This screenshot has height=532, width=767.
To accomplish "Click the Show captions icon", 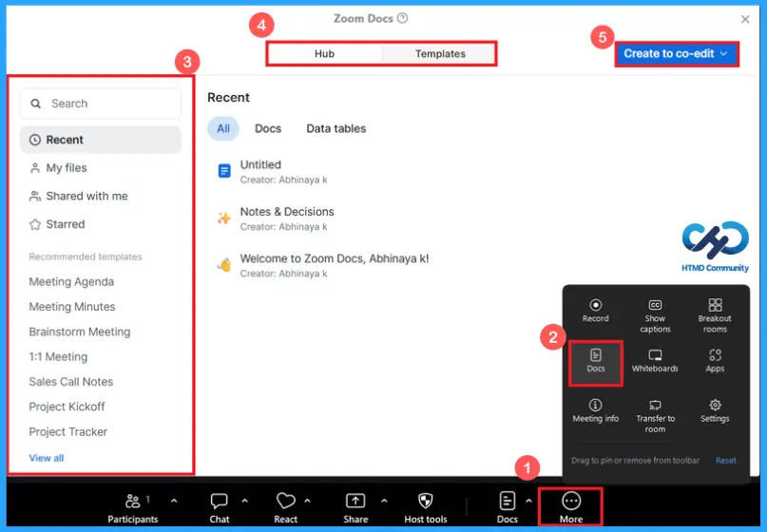I will tap(655, 305).
